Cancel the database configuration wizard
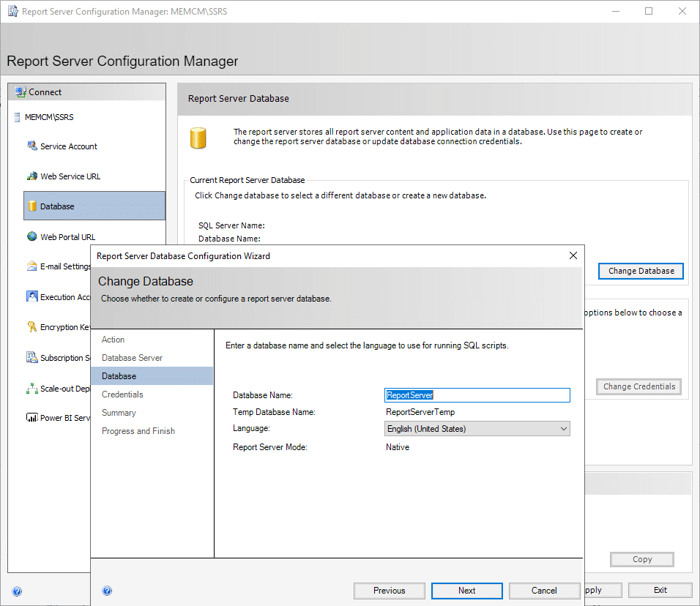The image size is (700, 606). (544, 591)
